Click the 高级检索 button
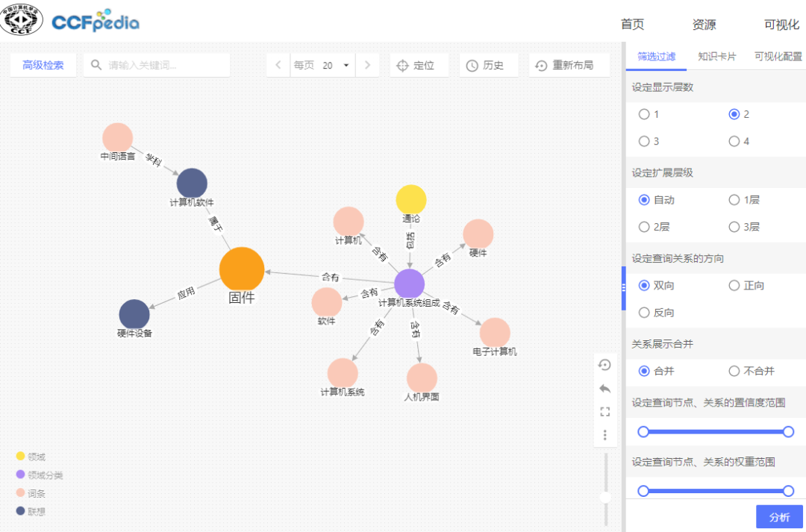Image resolution: width=806 pixels, height=532 pixels. pyautogui.click(x=43, y=65)
